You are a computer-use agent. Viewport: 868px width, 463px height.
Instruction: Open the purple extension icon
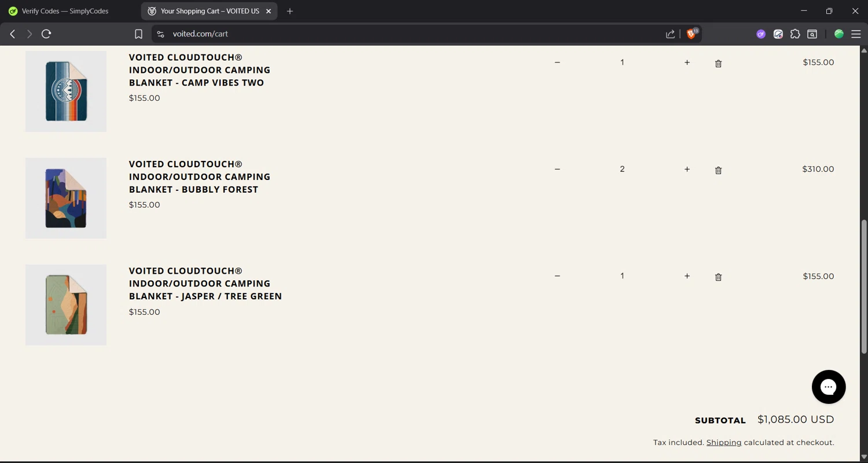[x=761, y=34]
